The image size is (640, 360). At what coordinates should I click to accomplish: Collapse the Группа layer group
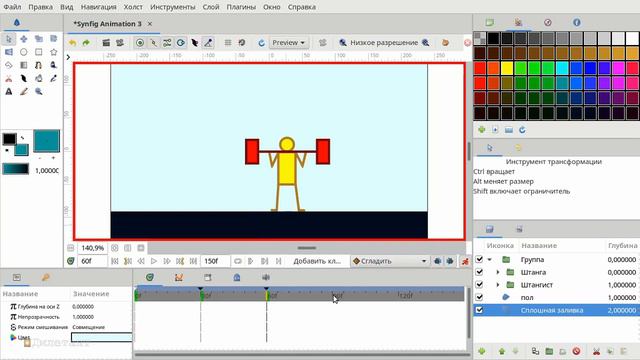point(489,260)
